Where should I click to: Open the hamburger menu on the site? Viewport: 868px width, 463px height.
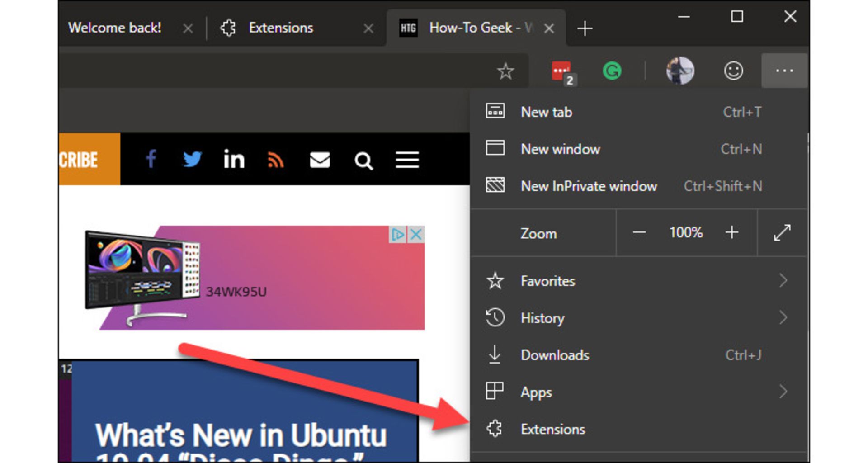407,160
